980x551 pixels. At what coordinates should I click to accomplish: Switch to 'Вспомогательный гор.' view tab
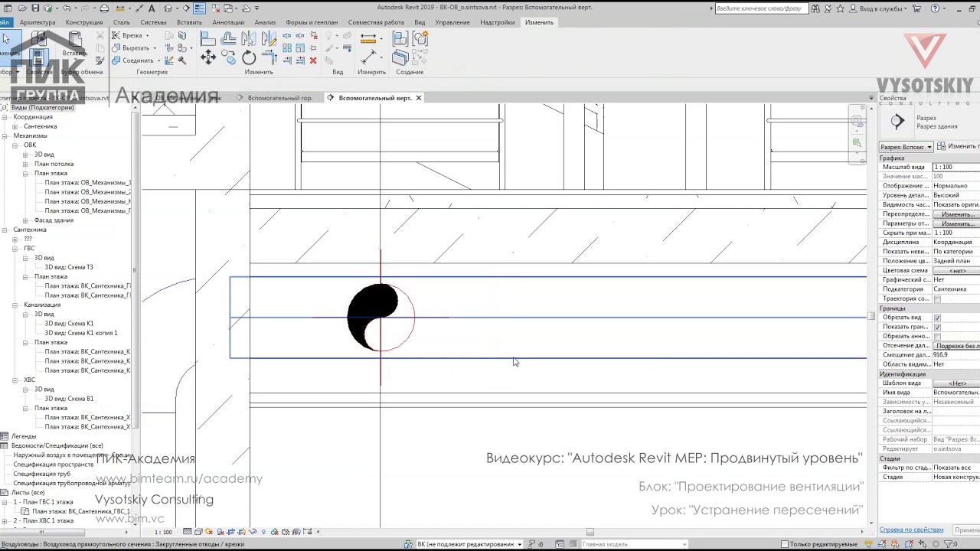click(279, 98)
